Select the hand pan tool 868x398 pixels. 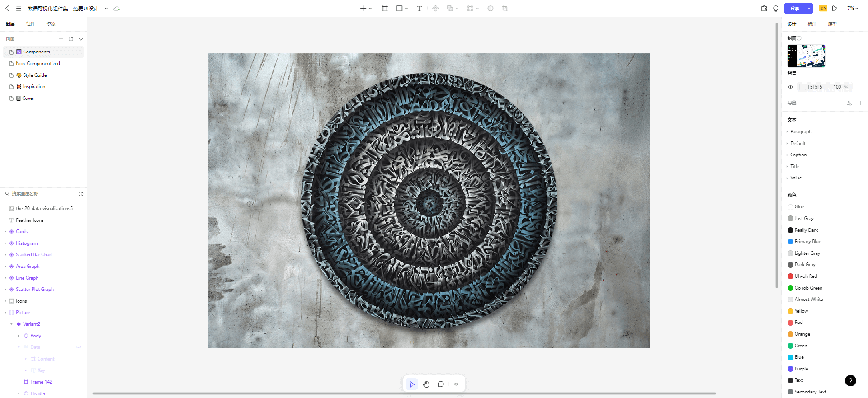tap(426, 384)
